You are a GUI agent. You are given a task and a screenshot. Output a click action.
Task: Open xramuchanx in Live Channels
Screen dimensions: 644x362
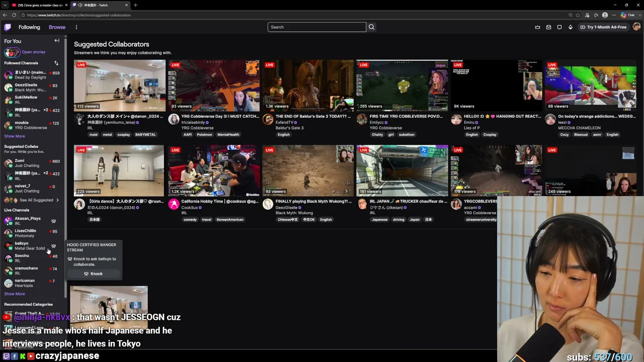click(32, 270)
